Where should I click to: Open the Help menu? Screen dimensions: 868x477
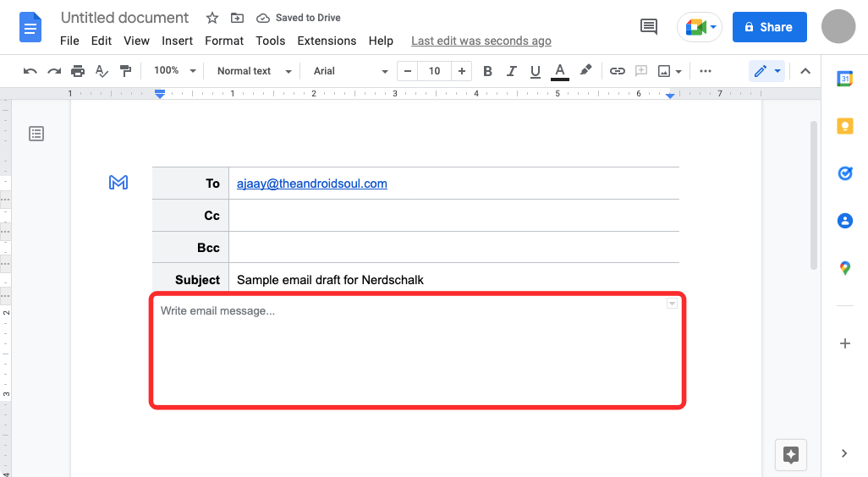(x=381, y=41)
